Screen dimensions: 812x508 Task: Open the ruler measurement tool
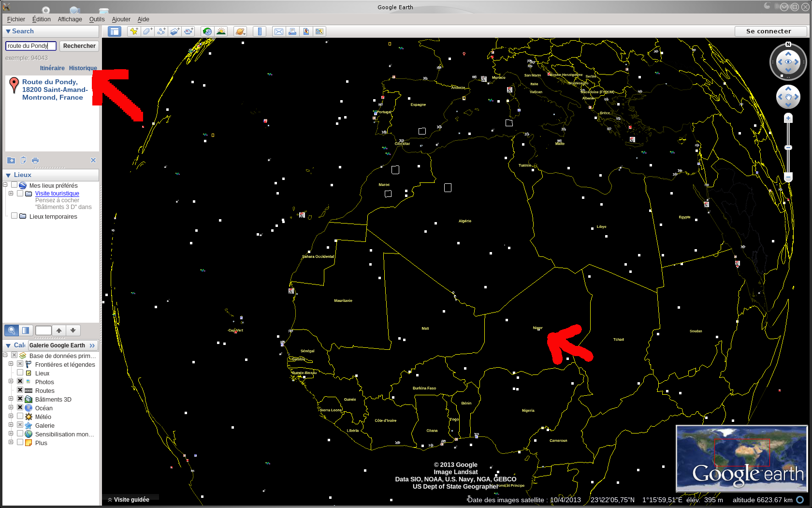(260, 31)
